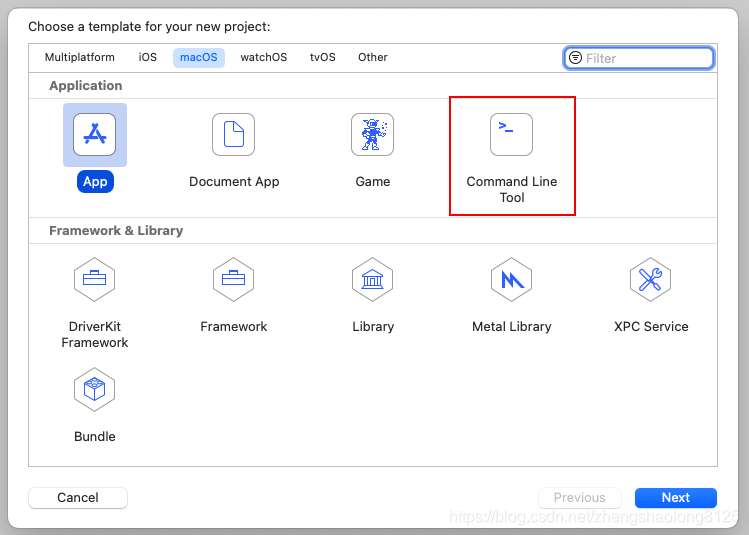Select the Framework toolbox icon
This screenshot has width=749, height=535.
(234, 279)
